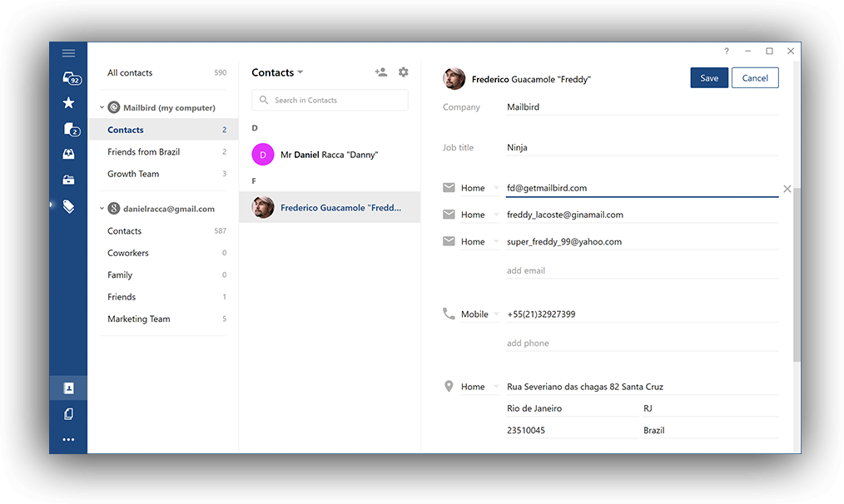
Task: Collapse the Mailbird (my computer) group
Action: pos(102,107)
